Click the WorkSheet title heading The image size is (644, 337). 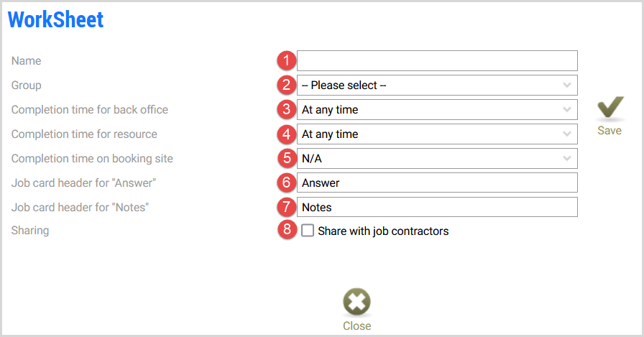(55, 19)
